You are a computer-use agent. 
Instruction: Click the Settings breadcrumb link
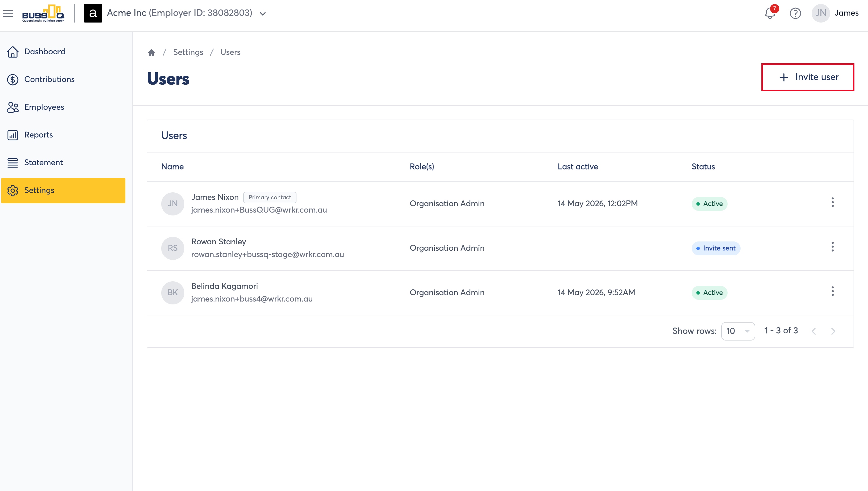[188, 52]
